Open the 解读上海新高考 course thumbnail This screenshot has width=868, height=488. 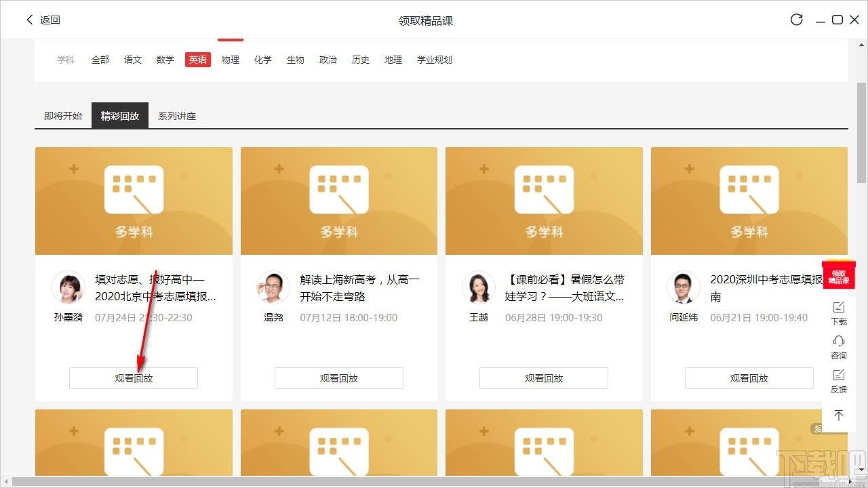click(x=339, y=201)
